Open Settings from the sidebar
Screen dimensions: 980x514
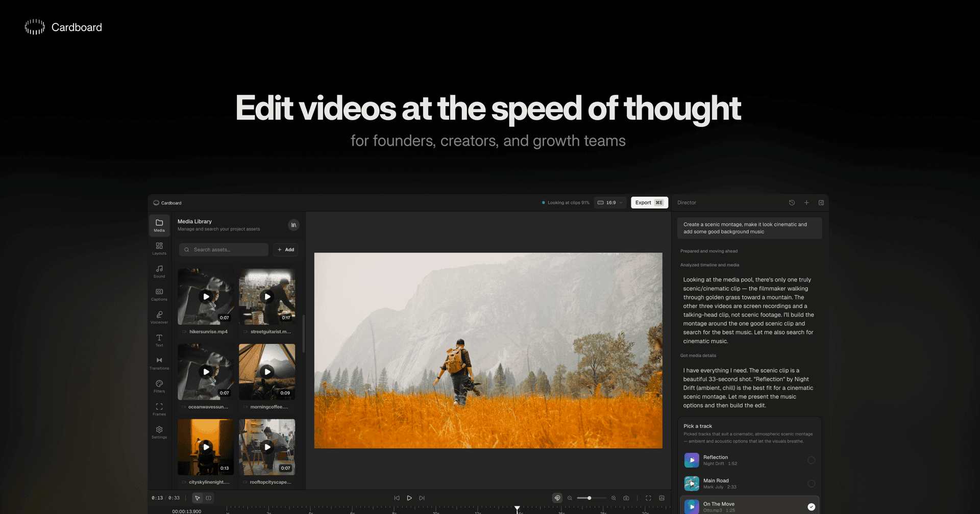click(159, 432)
